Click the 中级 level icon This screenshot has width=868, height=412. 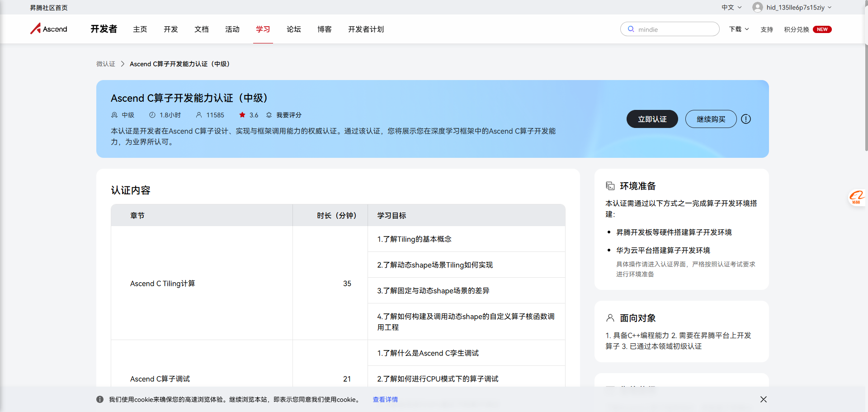[114, 115]
